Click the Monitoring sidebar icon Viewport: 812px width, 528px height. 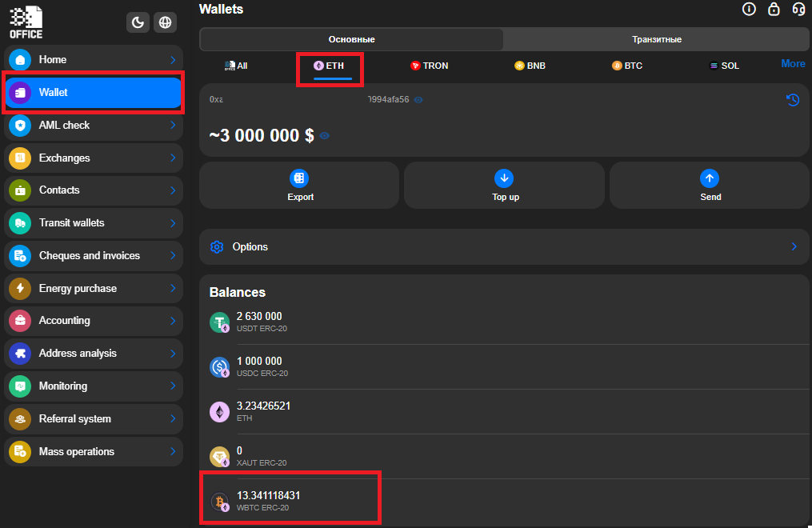(20, 386)
